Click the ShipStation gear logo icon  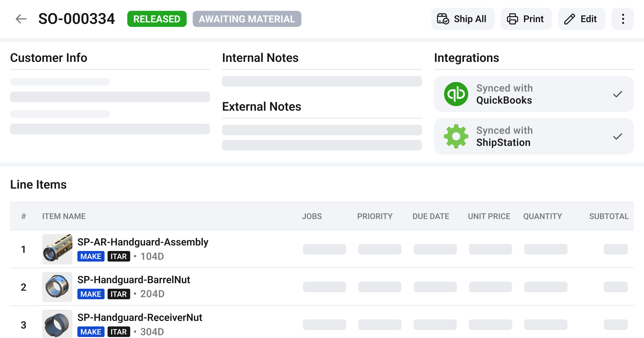point(456,136)
